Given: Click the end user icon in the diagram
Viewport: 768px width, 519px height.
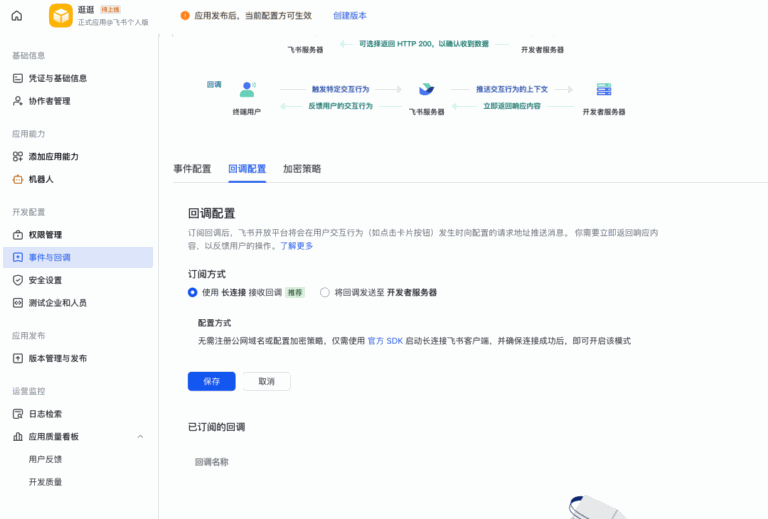Looking at the screenshot, I should tap(247, 89).
